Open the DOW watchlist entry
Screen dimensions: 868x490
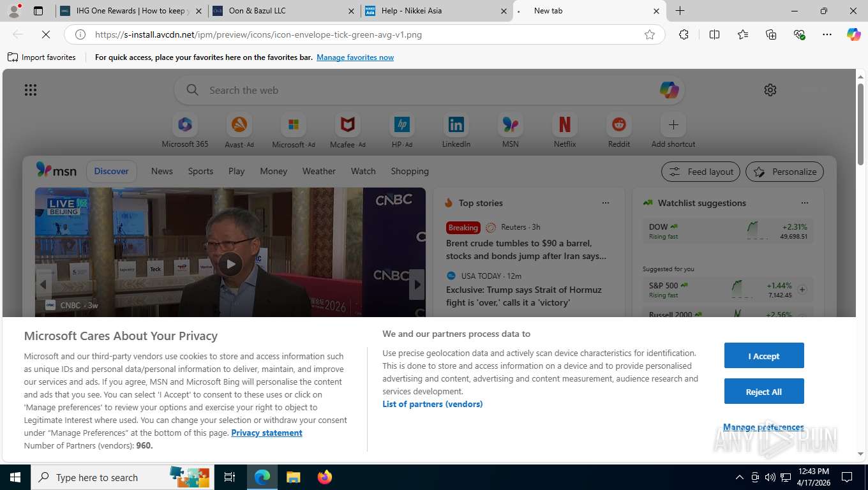coord(728,231)
